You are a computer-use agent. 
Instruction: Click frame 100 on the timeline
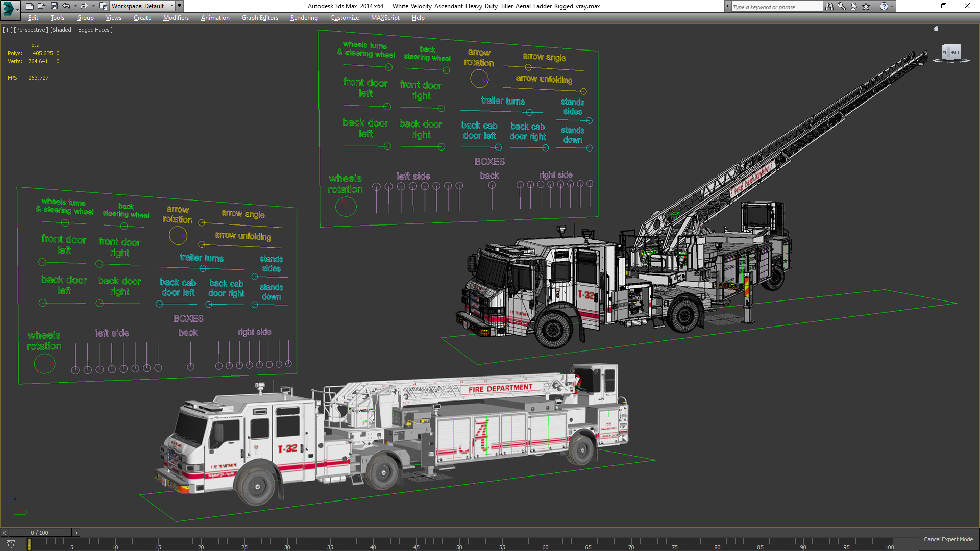tap(889, 545)
